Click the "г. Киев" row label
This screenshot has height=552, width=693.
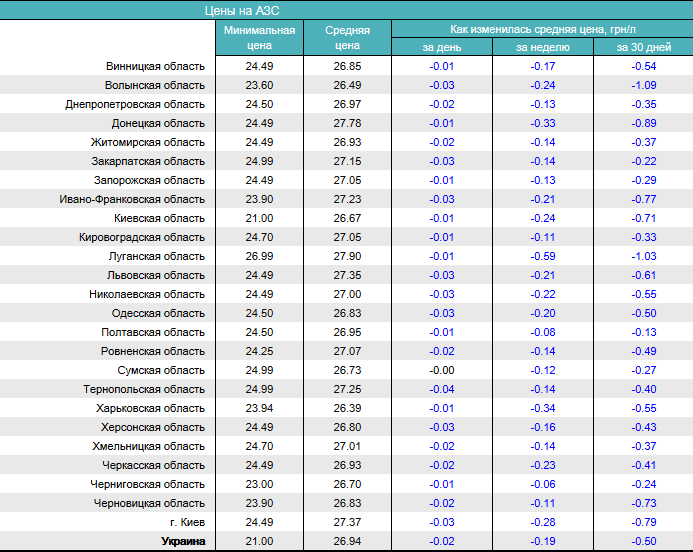click(x=187, y=522)
